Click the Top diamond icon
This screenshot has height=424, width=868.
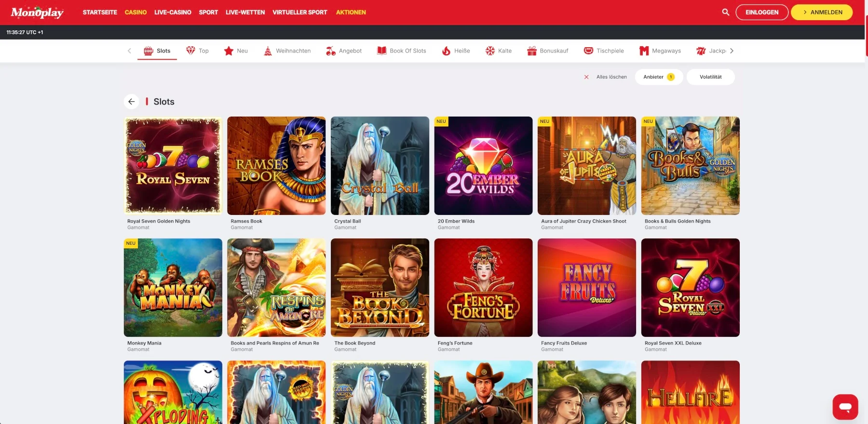click(x=190, y=51)
